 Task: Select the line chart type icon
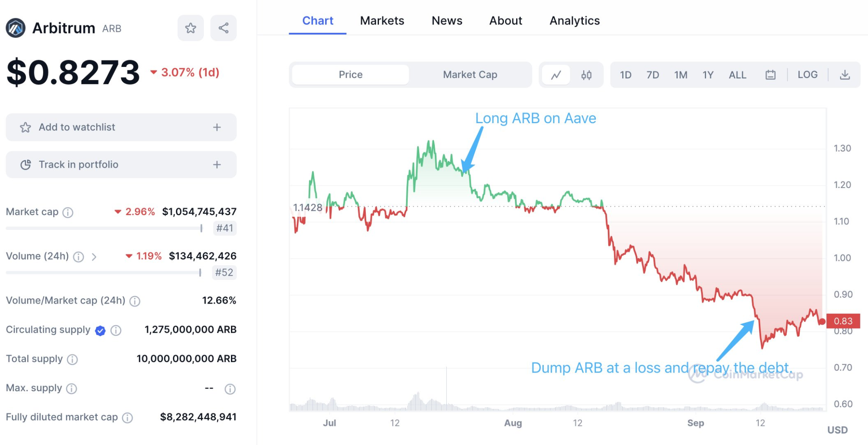coord(556,75)
